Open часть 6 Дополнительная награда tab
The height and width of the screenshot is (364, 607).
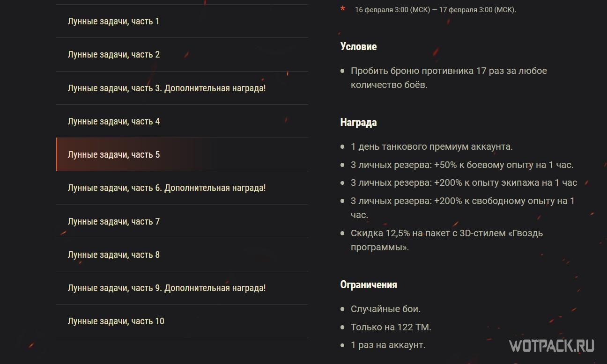click(x=167, y=188)
